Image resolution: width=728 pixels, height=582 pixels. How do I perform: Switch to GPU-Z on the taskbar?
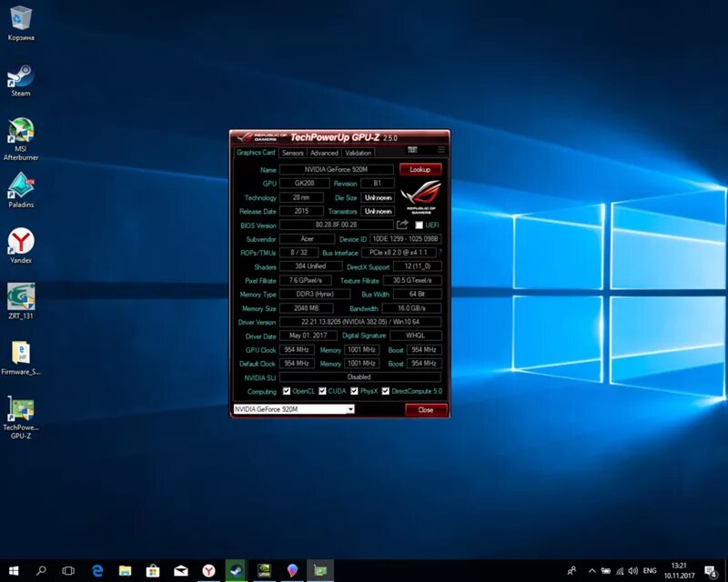320,570
